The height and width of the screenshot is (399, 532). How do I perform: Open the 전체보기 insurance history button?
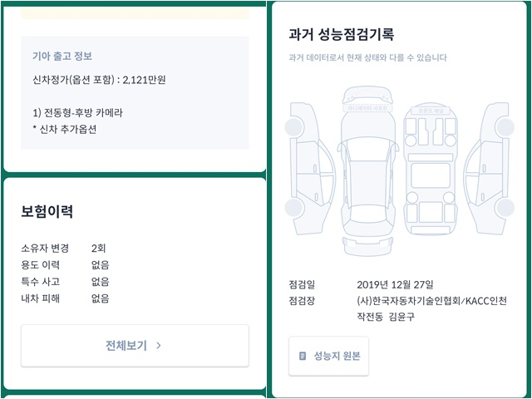(134, 346)
